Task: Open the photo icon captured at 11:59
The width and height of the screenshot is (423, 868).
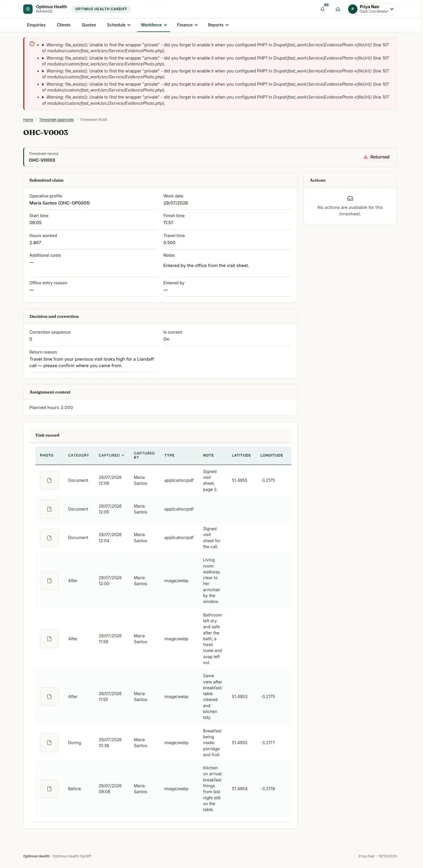Action: pyautogui.click(x=49, y=639)
